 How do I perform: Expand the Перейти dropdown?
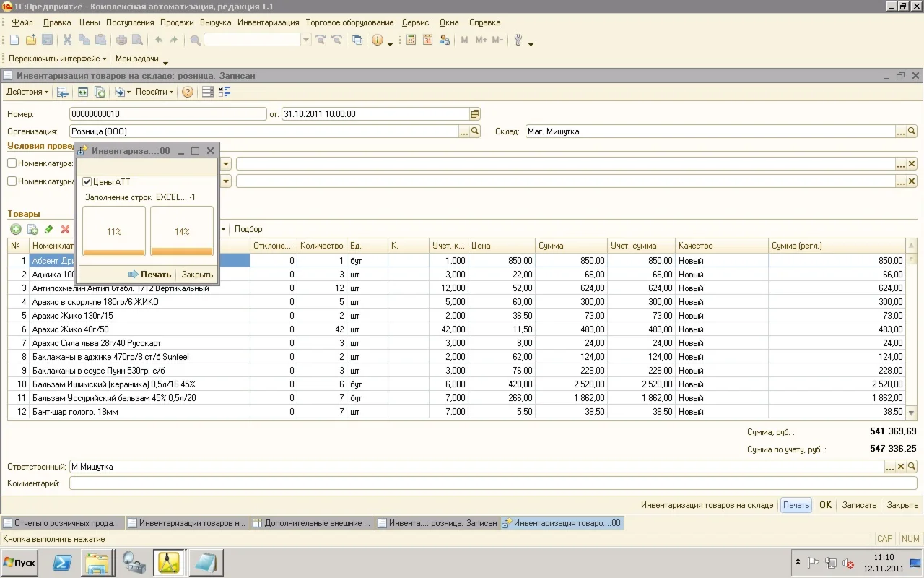pyautogui.click(x=154, y=92)
